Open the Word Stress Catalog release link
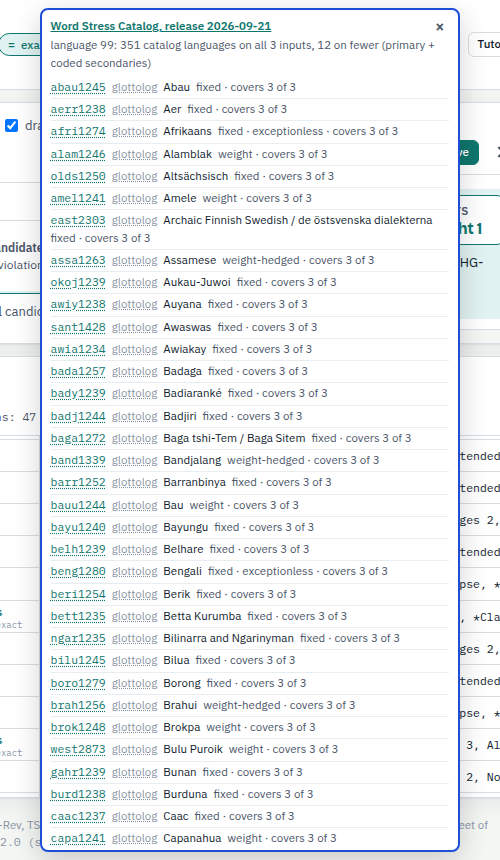Screen dimensions: 500x860 pyautogui.click(x=161, y=26)
